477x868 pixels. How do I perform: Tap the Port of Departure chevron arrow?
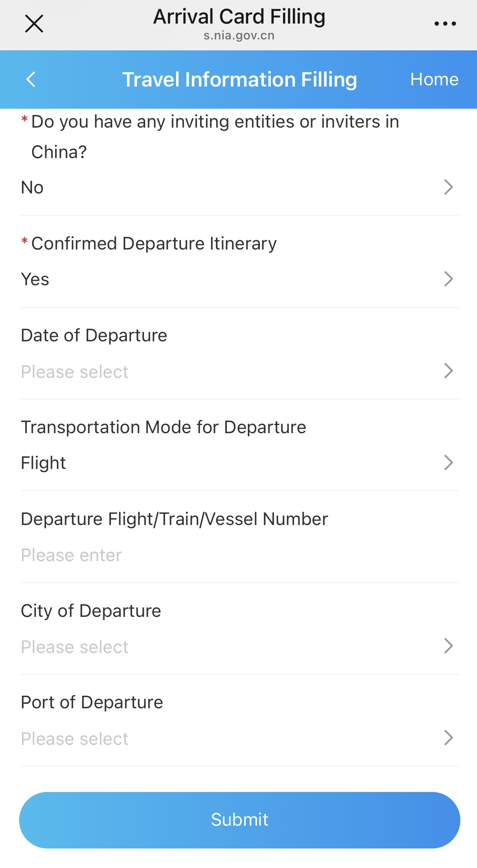coord(449,738)
